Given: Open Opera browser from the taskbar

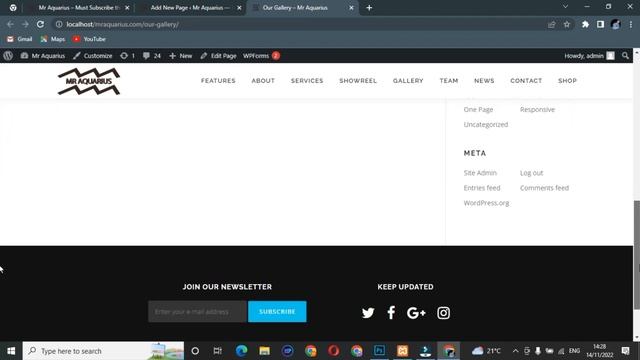Looking at the screenshot, I should [x=333, y=351].
